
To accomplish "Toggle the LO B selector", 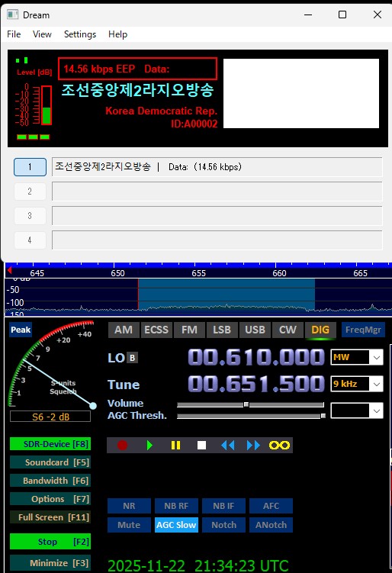I will (132, 358).
